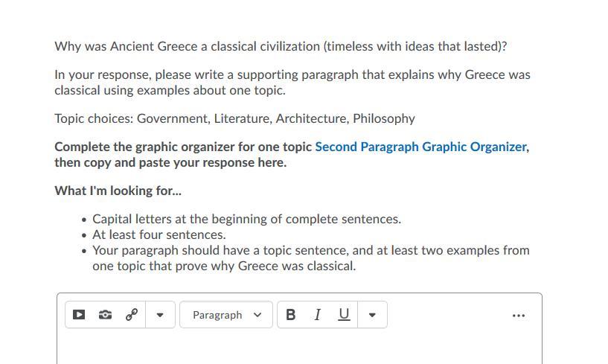The height and width of the screenshot is (364, 608).
Task: Click 'then copy and paste your response here'
Action: pos(170,162)
